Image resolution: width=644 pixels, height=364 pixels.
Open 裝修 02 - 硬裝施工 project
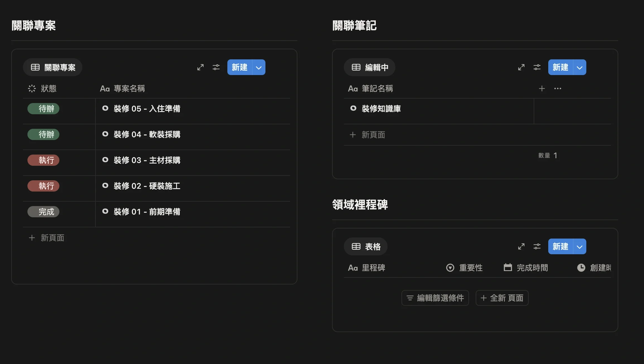click(147, 186)
